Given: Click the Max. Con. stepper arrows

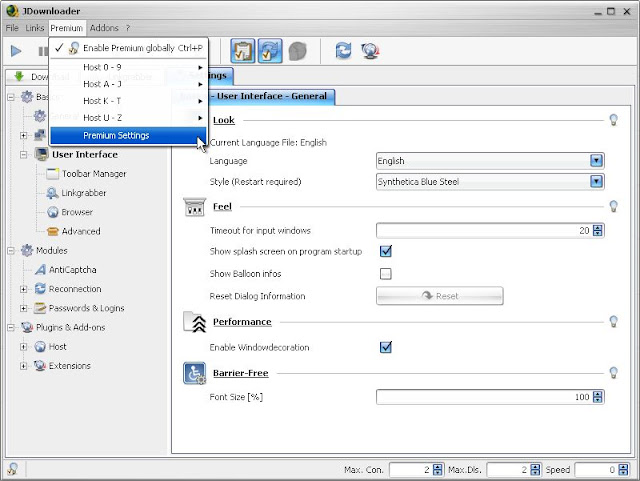Looking at the screenshot, I should [x=437, y=470].
